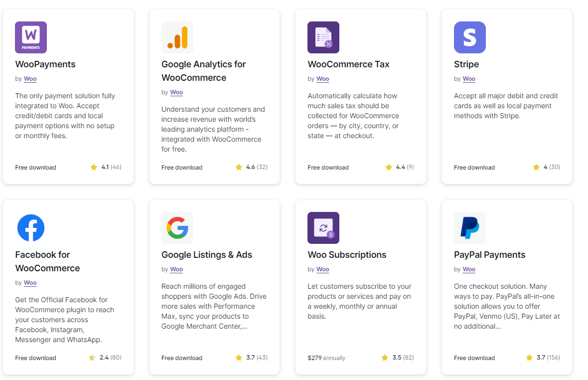Click Free download on PayPal Payments card
588x380 pixels.
pyautogui.click(x=474, y=358)
